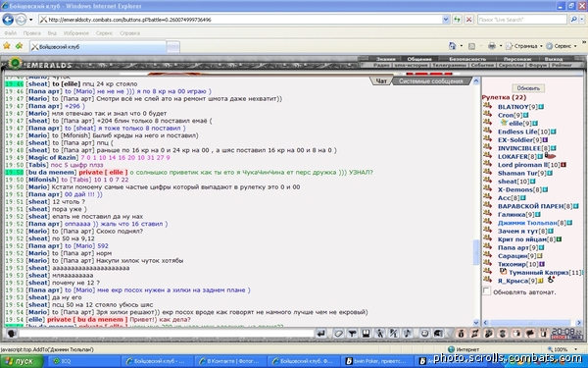The height and width of the screenshot is (368, 588).
Task: Click the private message icon beside Endless Life
Action: (487, 131)
